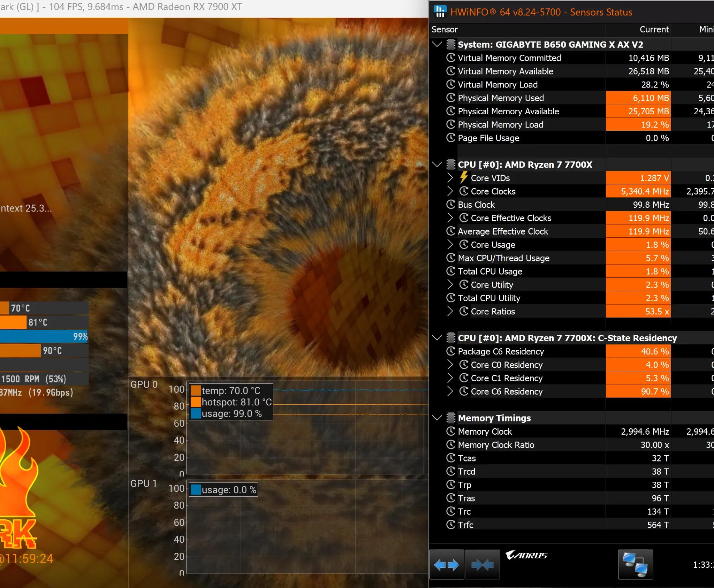Click the clock icon beside Total CPU Utility
The image size is (714, 588).
(x=451, y=298)
